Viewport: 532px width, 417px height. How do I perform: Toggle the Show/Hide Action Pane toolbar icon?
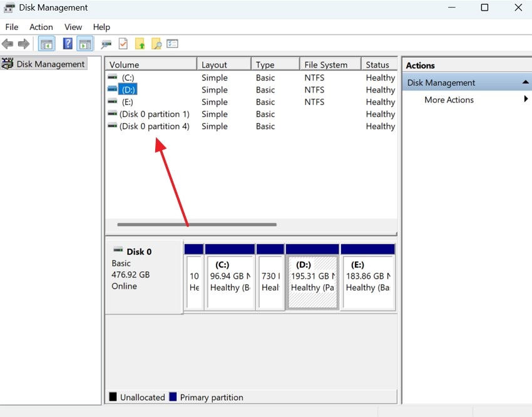coord(84,44)
